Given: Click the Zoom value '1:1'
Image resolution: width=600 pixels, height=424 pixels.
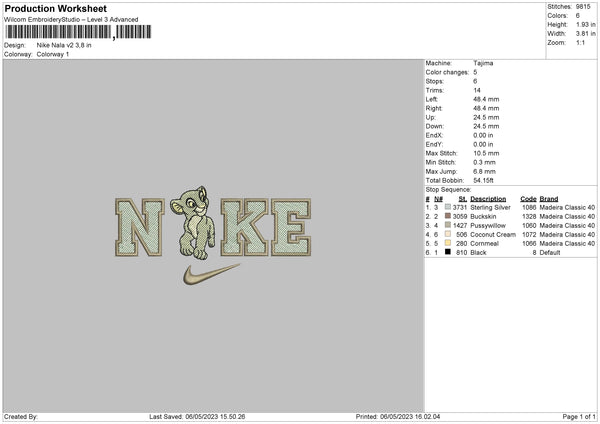Looking at the screenshot, I should [580, 42].
